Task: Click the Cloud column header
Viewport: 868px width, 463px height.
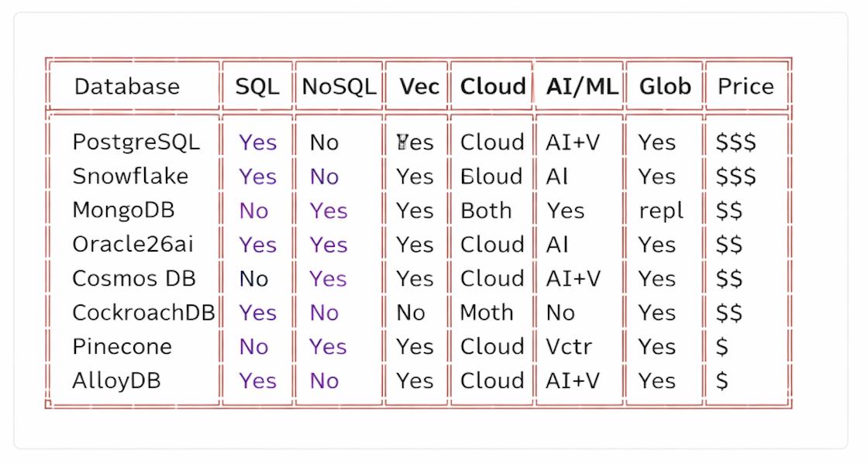Action: (493, 86)
